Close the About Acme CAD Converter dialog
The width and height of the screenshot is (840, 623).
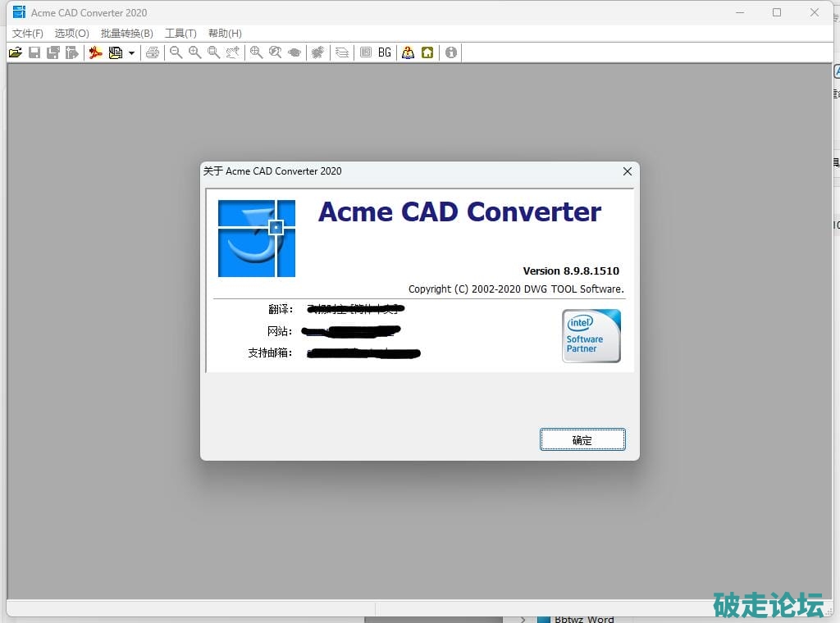coord(627,171)
